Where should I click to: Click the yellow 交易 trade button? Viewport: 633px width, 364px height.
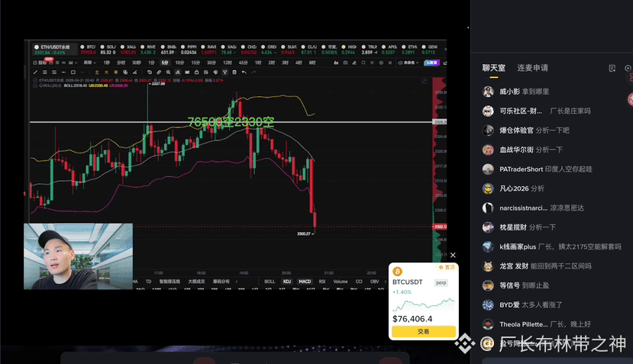tap(424, 331)
